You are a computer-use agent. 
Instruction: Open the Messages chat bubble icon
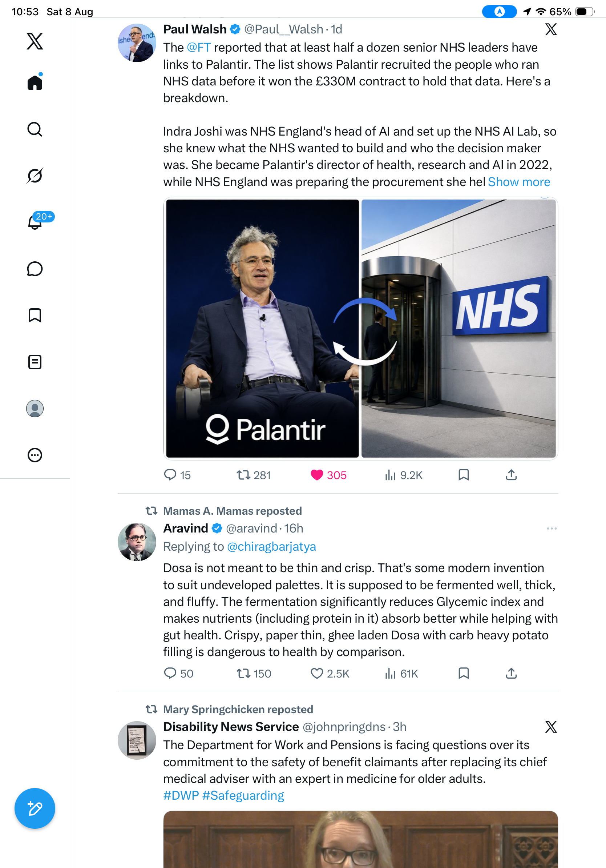(35, 269)
